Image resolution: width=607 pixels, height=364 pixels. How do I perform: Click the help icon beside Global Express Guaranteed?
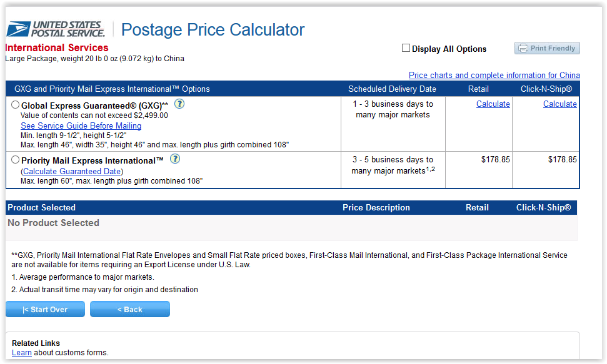point(179,104)
